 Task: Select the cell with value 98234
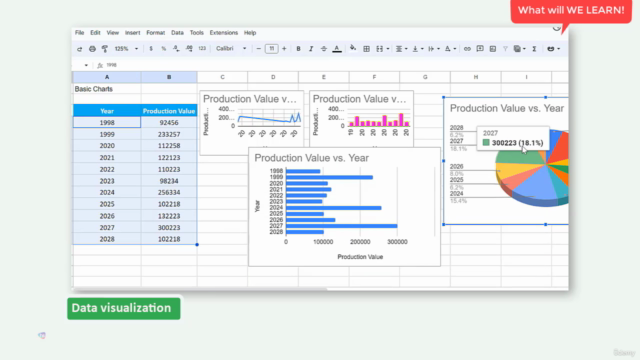pos(169,181)
